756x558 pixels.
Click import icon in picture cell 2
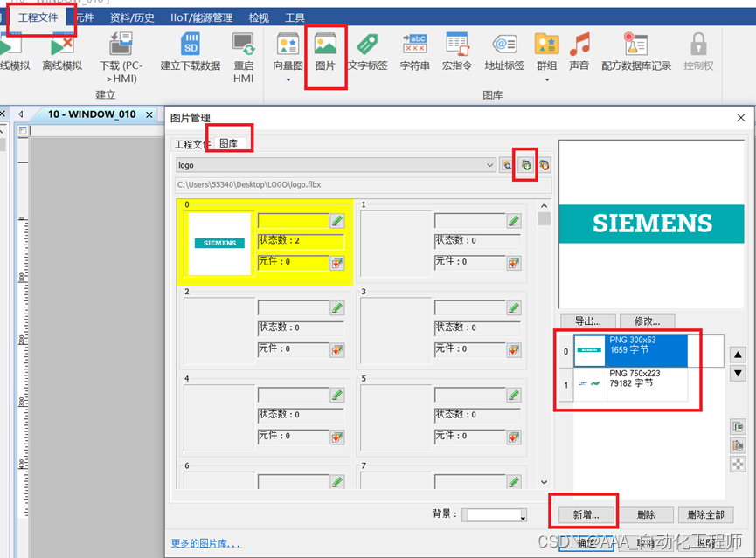pyautogui.click(x=337, y=350)
